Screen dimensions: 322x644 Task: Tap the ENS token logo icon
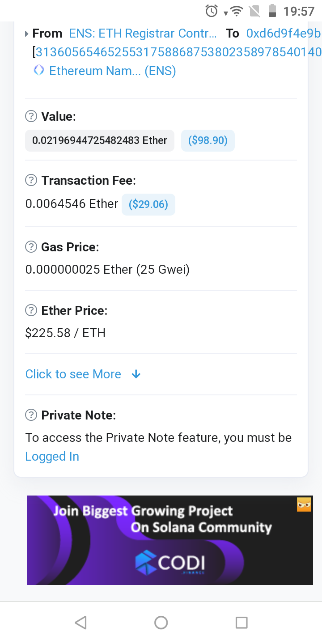click(39, 70)
